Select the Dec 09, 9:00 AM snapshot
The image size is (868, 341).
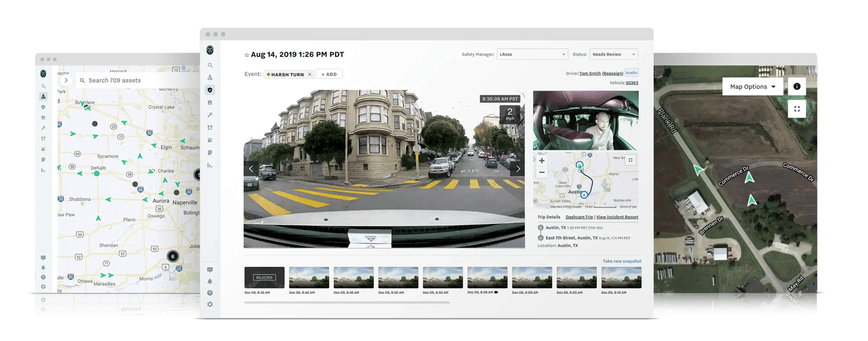pos(532,277)
